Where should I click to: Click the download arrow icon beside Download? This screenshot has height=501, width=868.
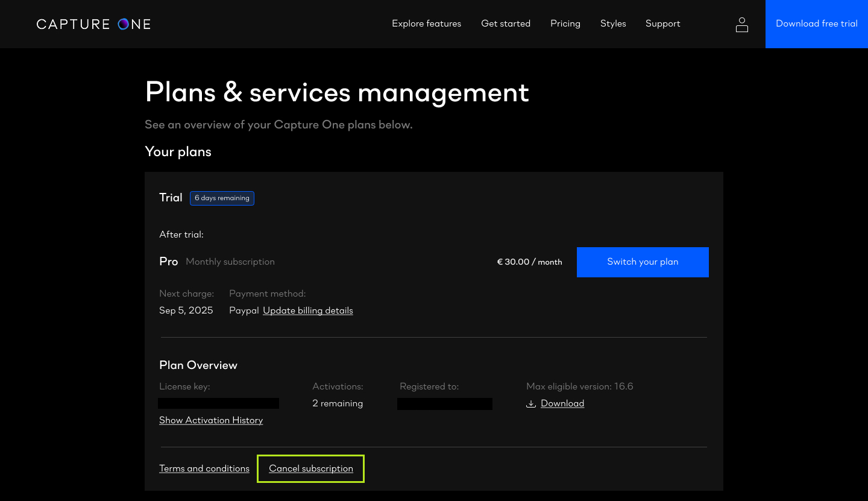(531, 404)
